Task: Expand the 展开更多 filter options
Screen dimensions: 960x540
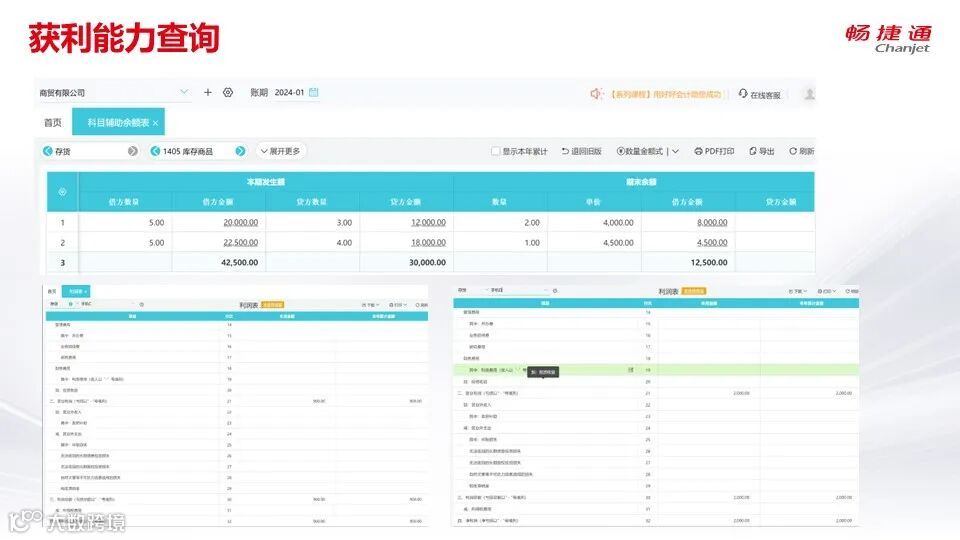Action: [x=280, y=151]
